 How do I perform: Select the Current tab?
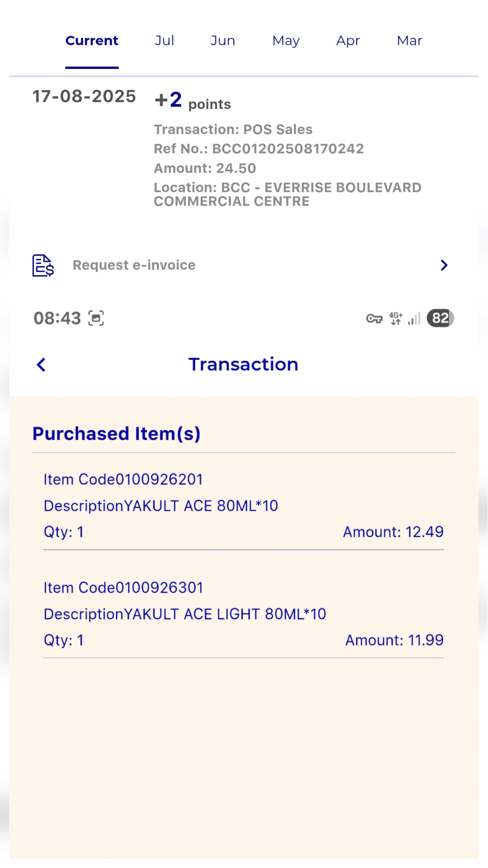(92, 41)
